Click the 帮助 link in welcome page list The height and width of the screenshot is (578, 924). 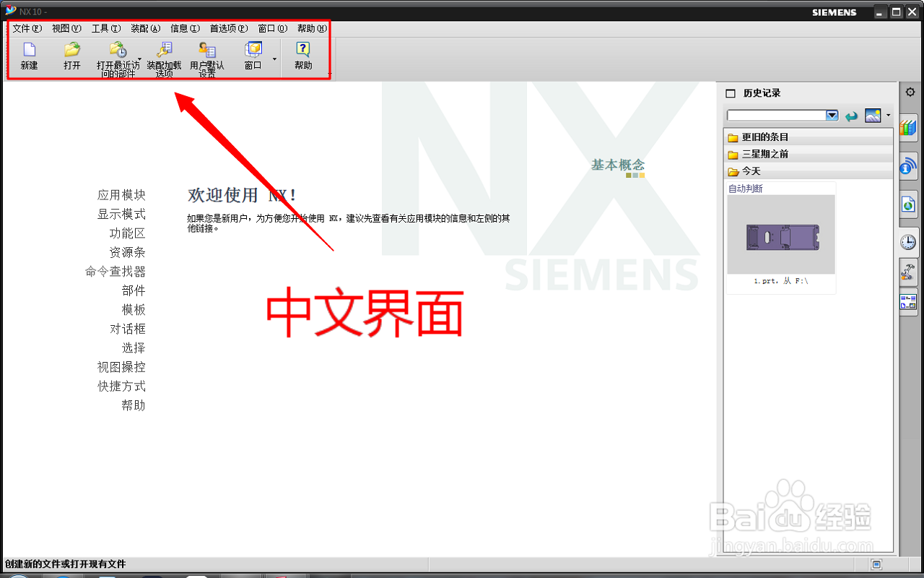click(x=134, y=405)
